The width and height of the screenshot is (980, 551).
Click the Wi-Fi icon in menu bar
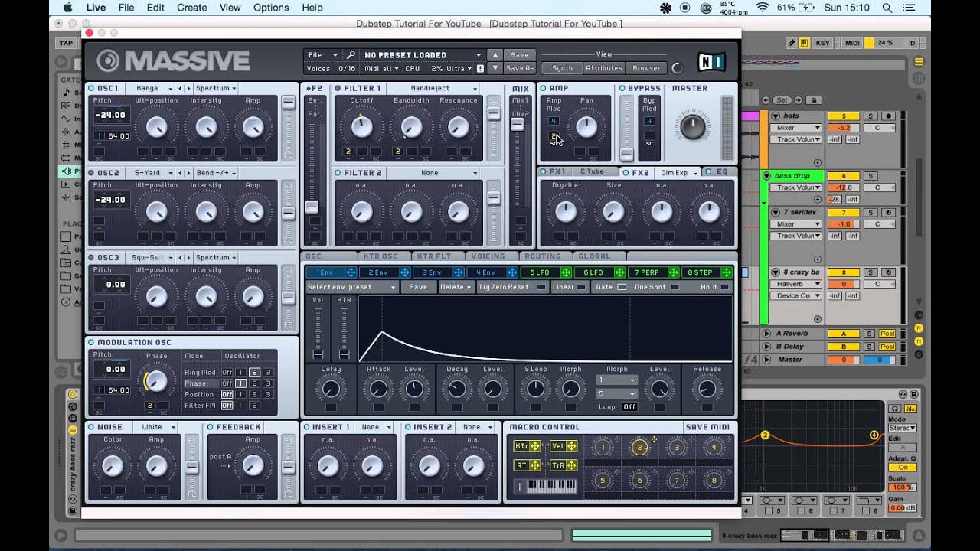coord(763,8)
